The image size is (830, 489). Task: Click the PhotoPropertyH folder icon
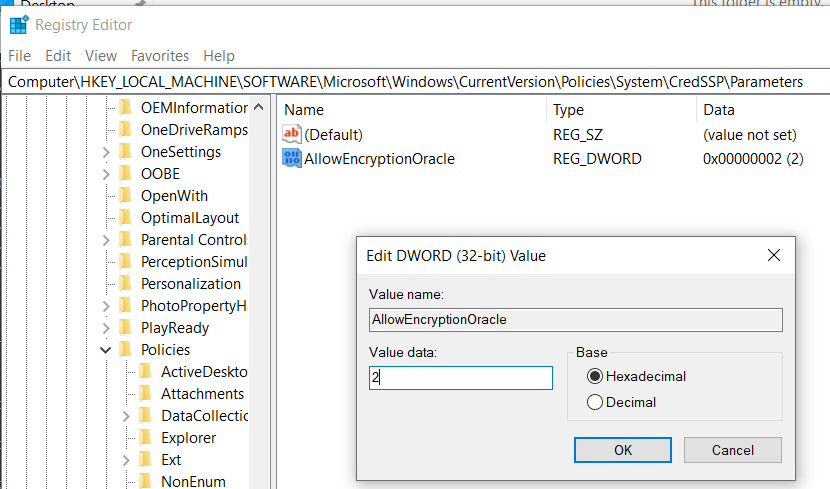tap(125, 306)
